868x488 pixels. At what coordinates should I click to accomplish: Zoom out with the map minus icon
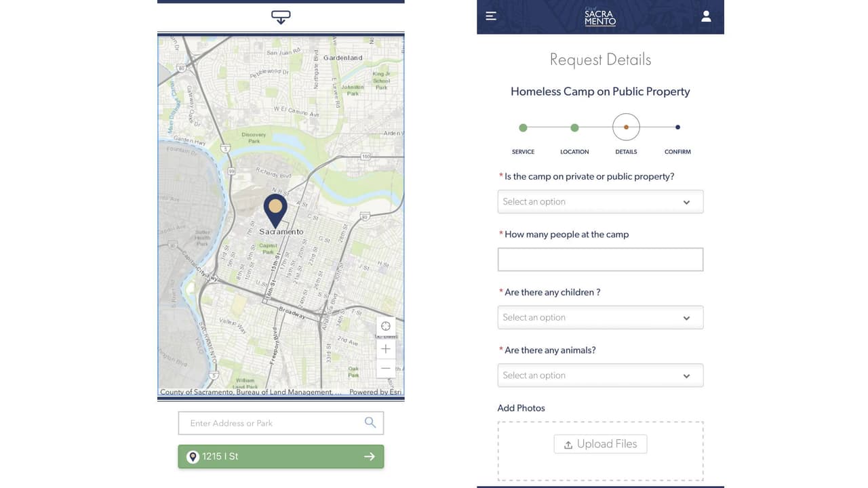385,368
